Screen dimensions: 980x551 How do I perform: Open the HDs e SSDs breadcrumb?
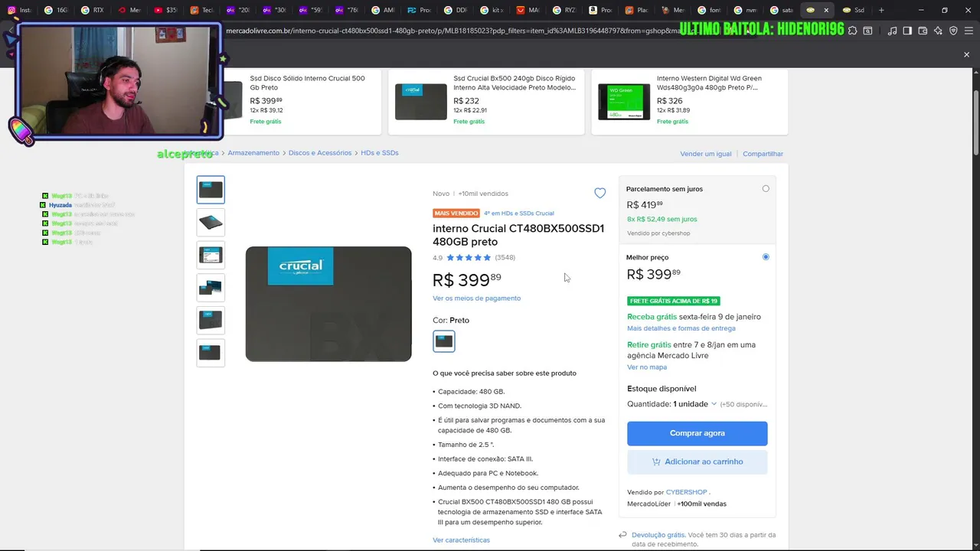pyautogui.click(x=380, y=153)
